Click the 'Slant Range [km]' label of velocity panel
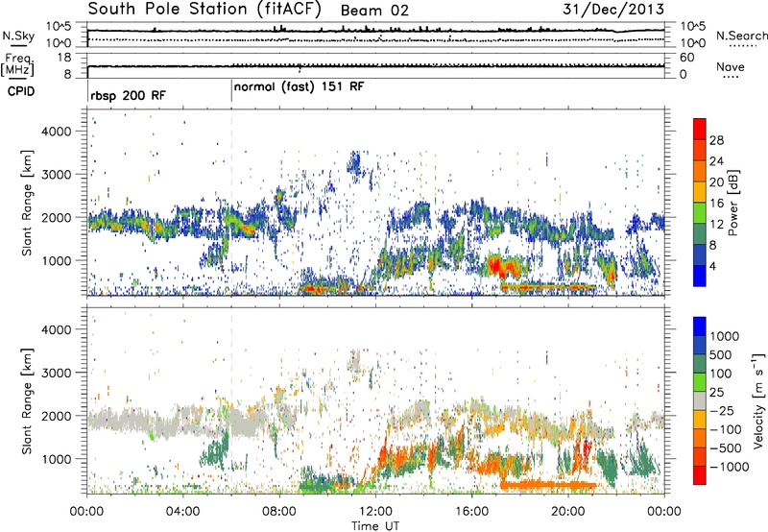This screenshot has height=532, width=768. tap(27, 400)
